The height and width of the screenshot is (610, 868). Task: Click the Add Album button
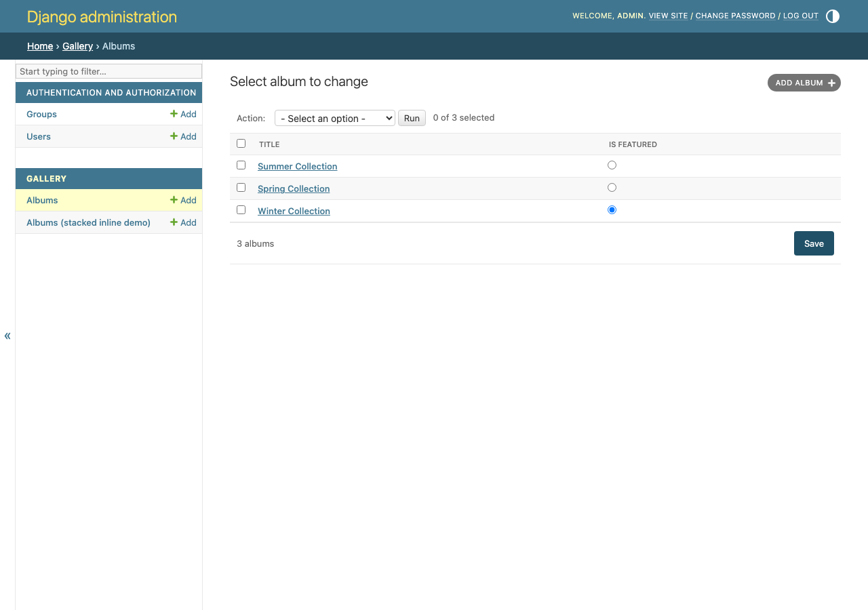(x=804, y=83)
